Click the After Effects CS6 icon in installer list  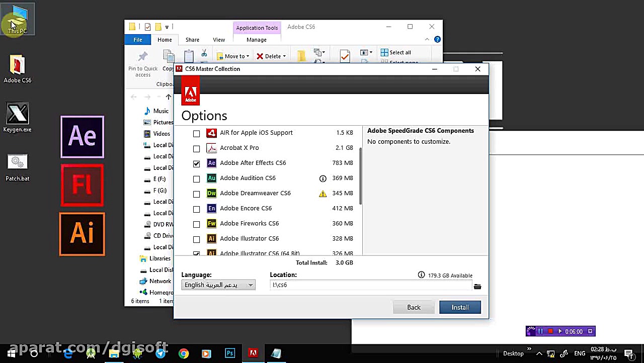(x=211, y=163)
